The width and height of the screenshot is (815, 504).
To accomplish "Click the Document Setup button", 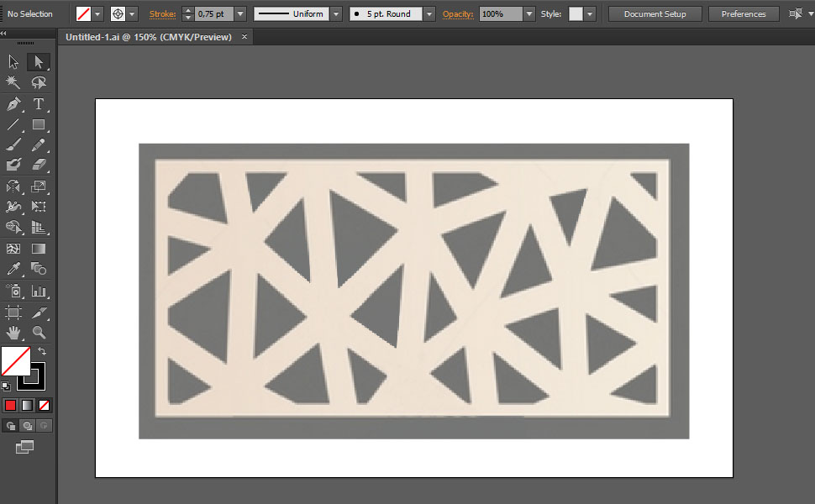I will 655,14.
